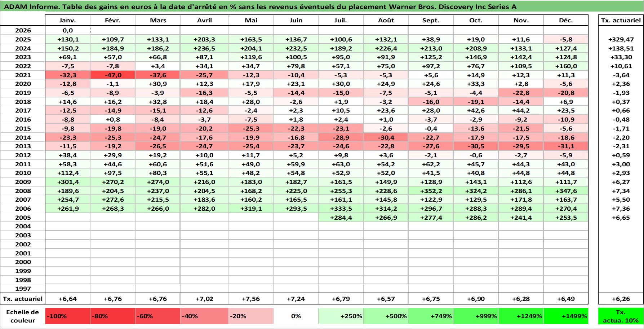The height and width of the screenshot is (329, 644).
Task: Click the '+146,9' cell for Oct. 2023
Action: click(476, 57)
